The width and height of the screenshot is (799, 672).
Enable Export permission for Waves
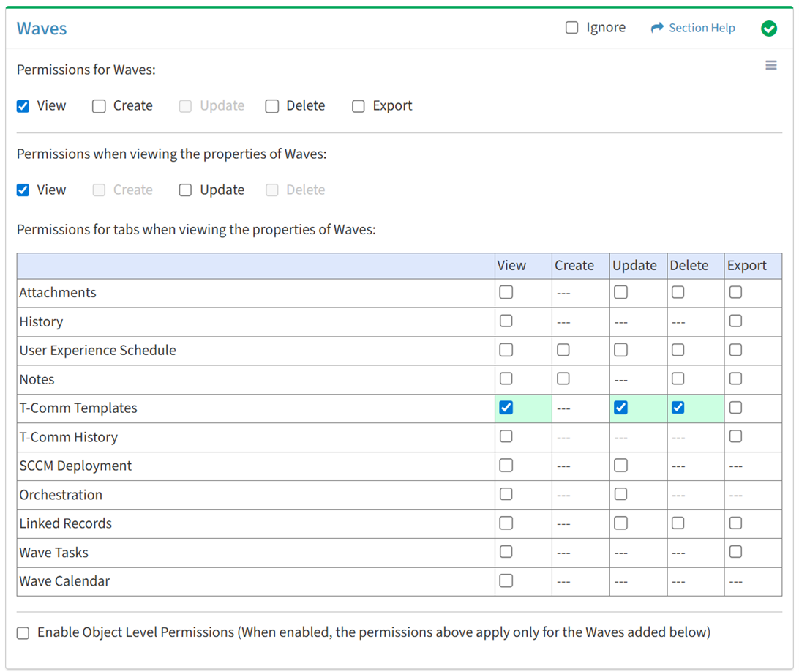tap(359, 106)
